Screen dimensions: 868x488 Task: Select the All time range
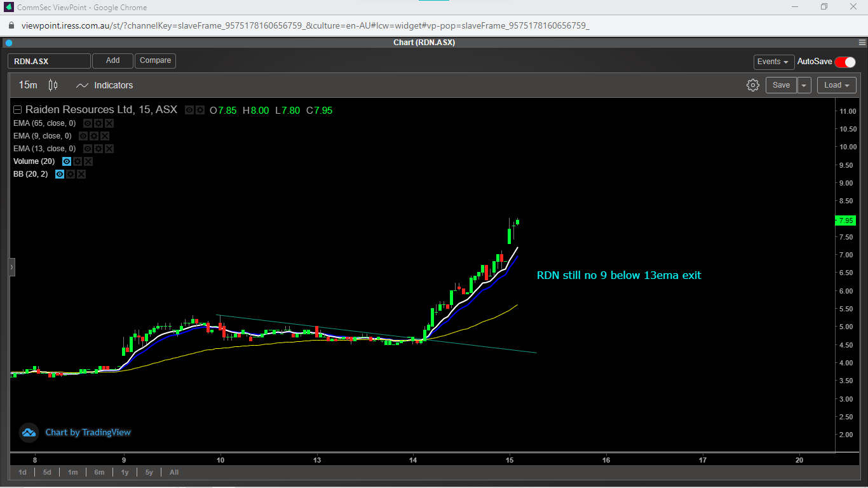click(174, 472)
